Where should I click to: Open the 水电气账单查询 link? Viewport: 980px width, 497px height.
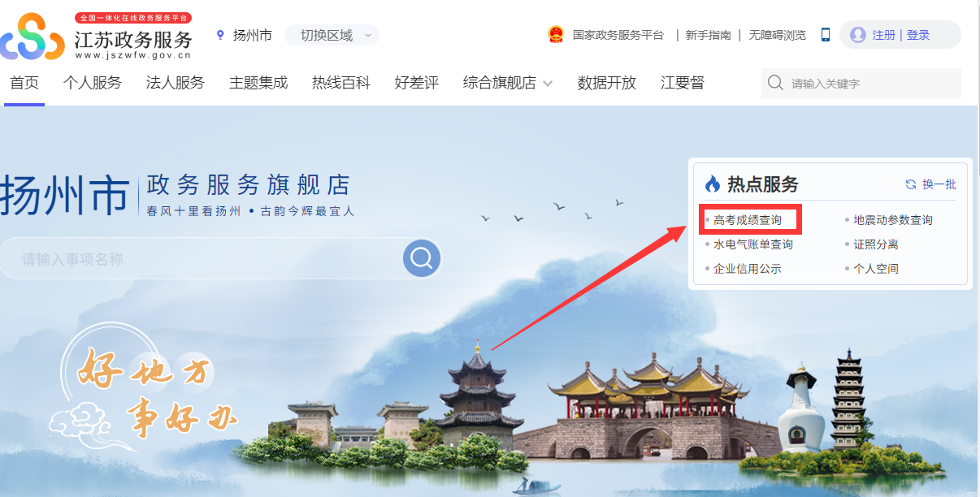(753, 244)
